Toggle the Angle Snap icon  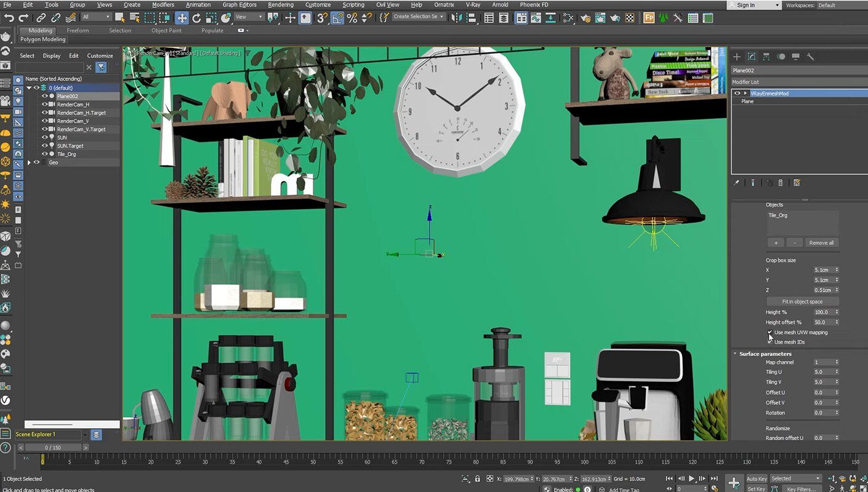[x=337, y=18]
